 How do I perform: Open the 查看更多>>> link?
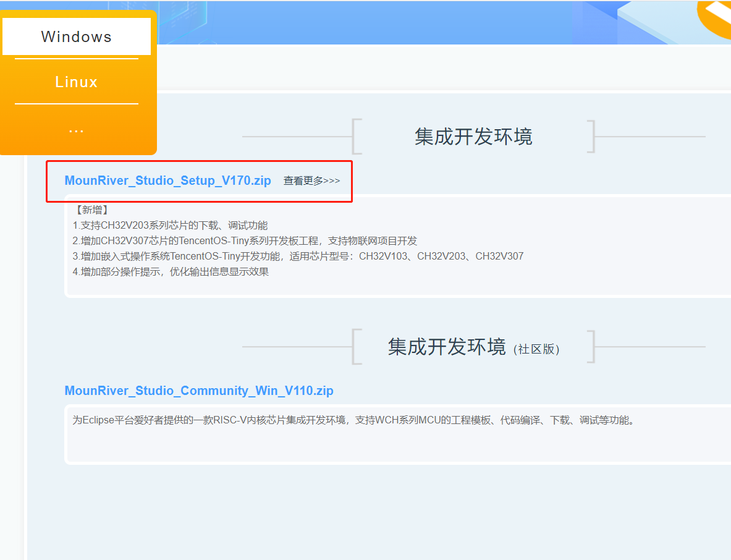pos(311,180)
